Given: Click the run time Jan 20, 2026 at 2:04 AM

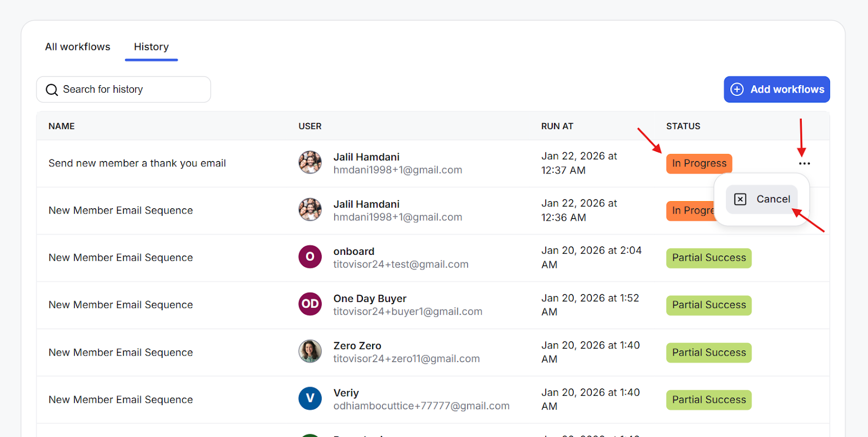Looking at the screenshot, I should [591, 258].
